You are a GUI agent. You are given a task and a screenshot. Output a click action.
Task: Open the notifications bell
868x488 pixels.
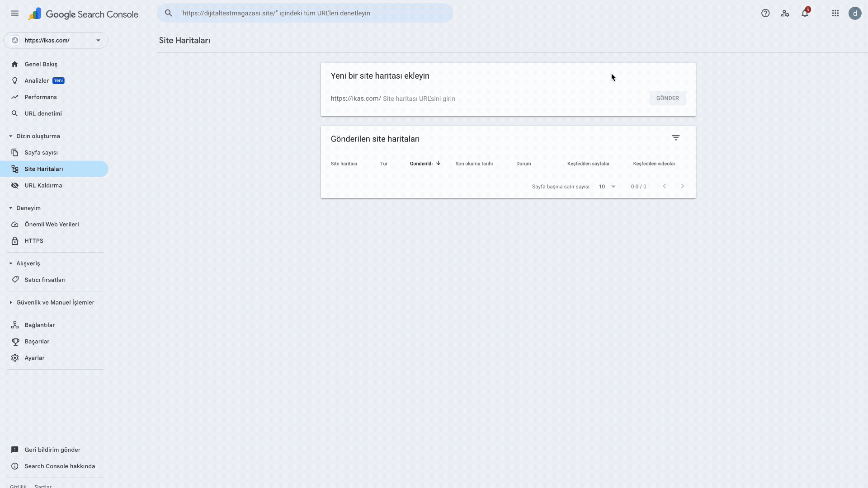click(x=805, y=14)
